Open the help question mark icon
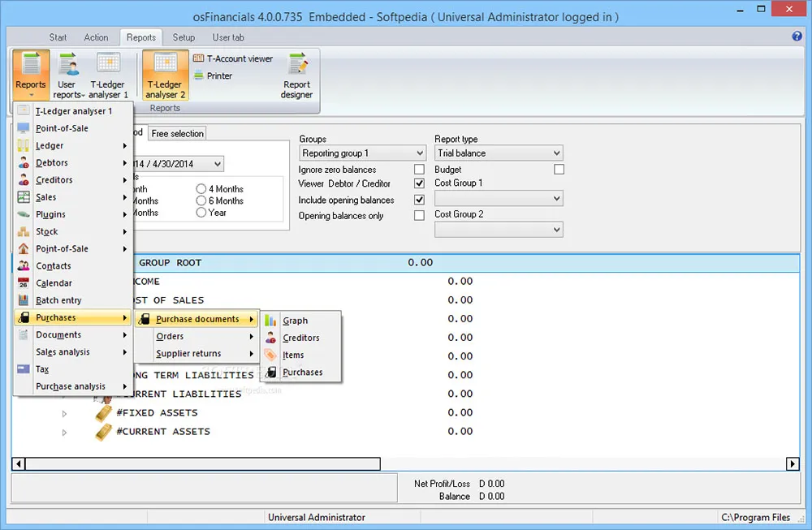This screenshot has height=530, width=812. click(797, 37)
